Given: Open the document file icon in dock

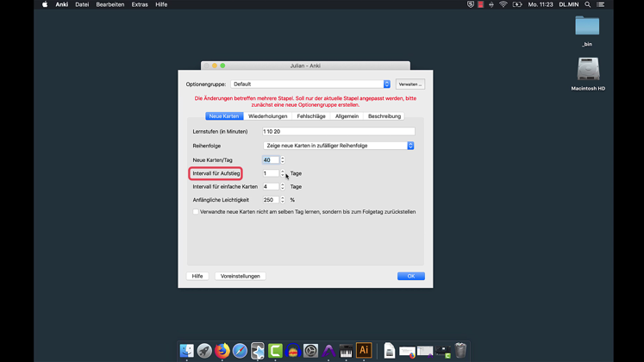Looking at the screenshot, I should [390, 351].
